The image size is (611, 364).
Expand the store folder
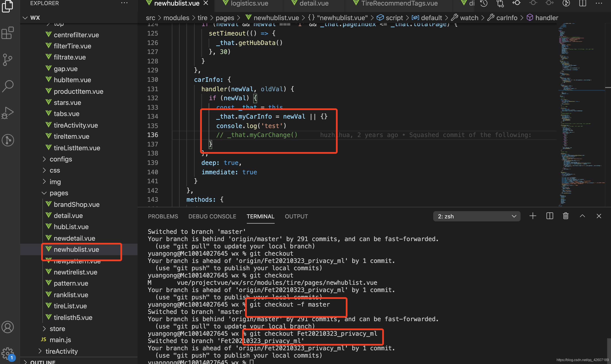(57, 329)
